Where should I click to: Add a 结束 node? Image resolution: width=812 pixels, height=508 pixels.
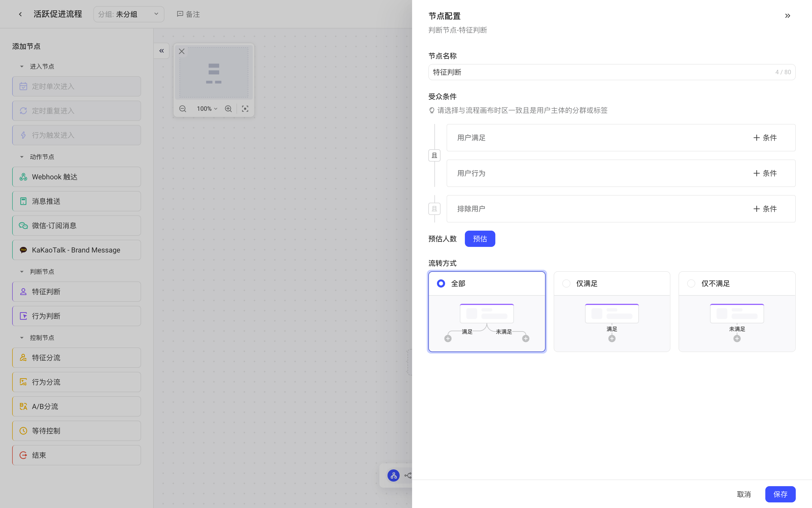(x=76, y=455)
